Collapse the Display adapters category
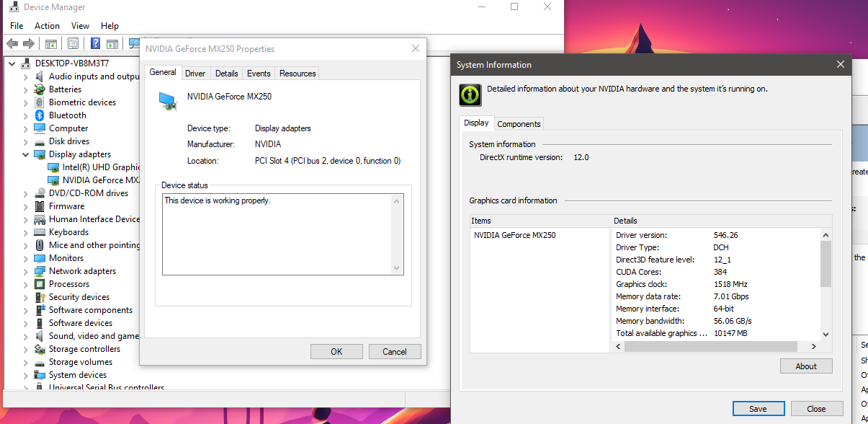The width and height of the screenshot is (868, 424). pos(26,154)
